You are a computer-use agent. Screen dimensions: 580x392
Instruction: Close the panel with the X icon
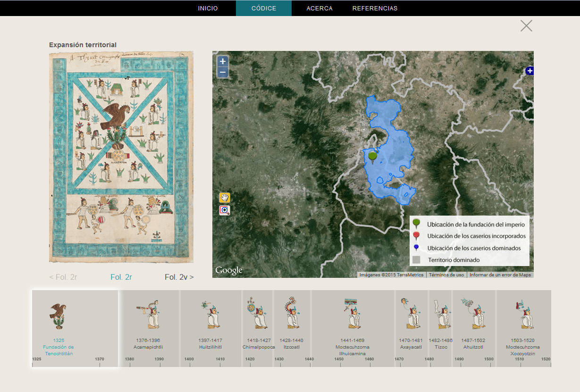(526, 26)
